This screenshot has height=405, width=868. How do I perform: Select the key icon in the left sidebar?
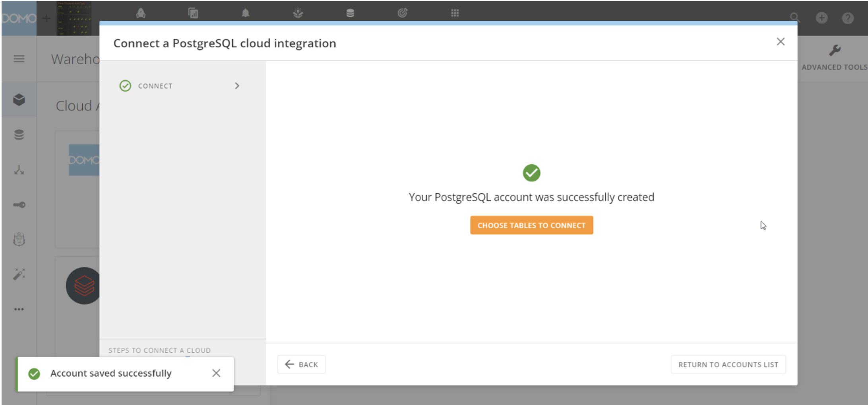coord(19,204)
